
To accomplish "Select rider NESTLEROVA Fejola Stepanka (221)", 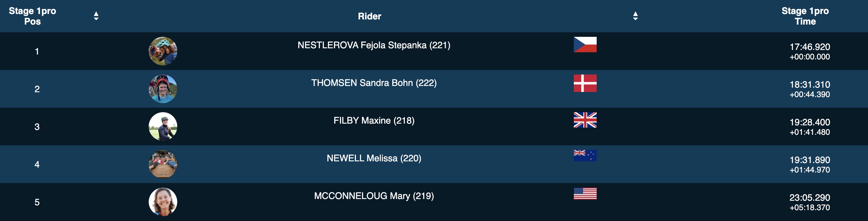I will [x=374, y=45].
